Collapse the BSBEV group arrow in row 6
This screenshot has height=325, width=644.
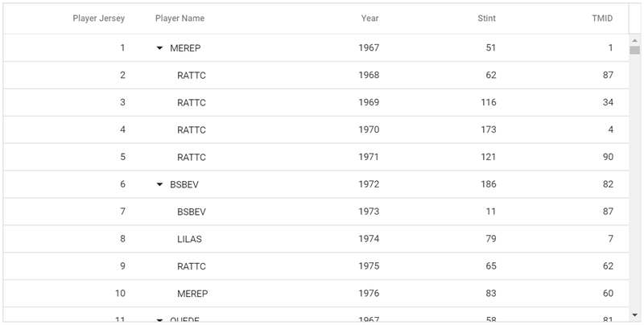159,184
